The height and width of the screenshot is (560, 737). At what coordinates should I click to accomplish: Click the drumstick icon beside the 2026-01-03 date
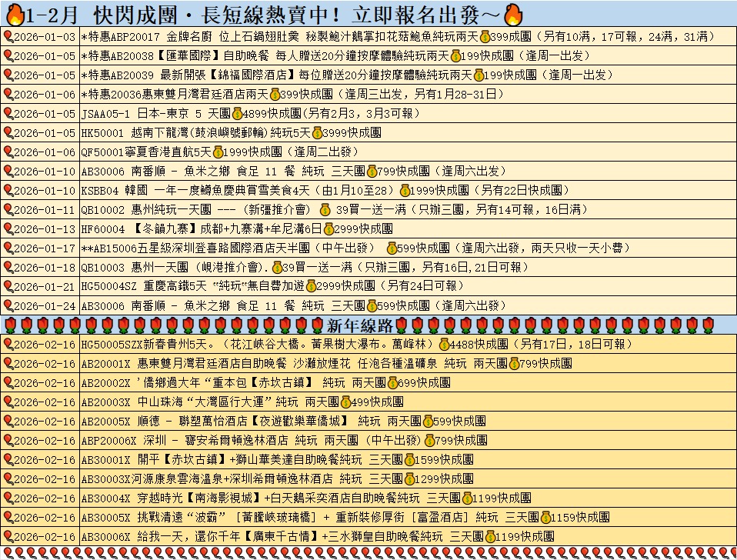[x=10, y=35]
